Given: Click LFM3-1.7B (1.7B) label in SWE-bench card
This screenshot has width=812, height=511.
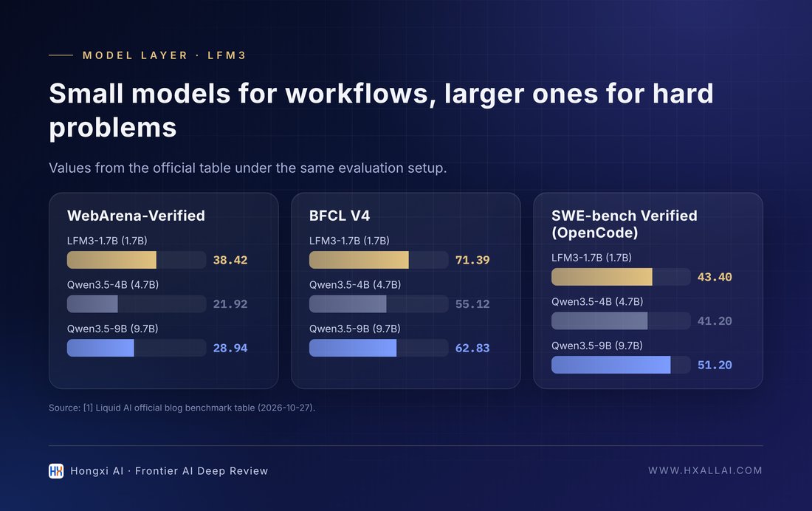Looking at the screenshot, I should tap(591, 258).
